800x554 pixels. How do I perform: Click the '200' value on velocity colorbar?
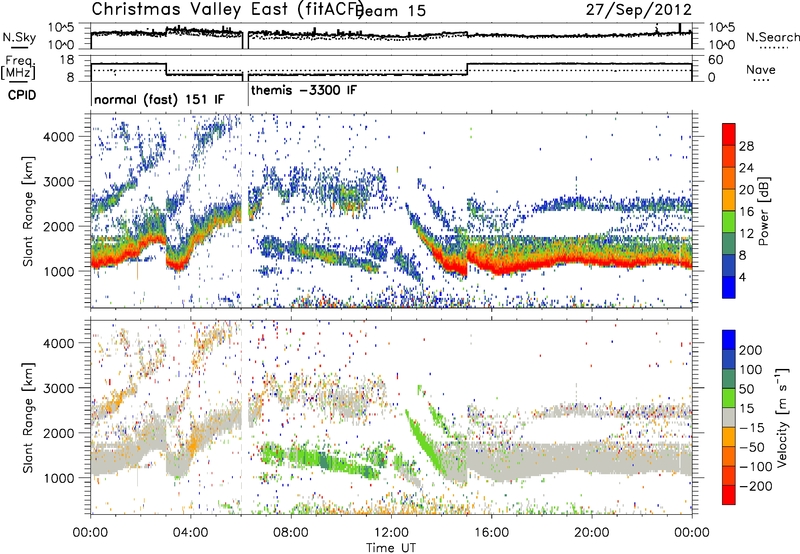coord(751,350)
